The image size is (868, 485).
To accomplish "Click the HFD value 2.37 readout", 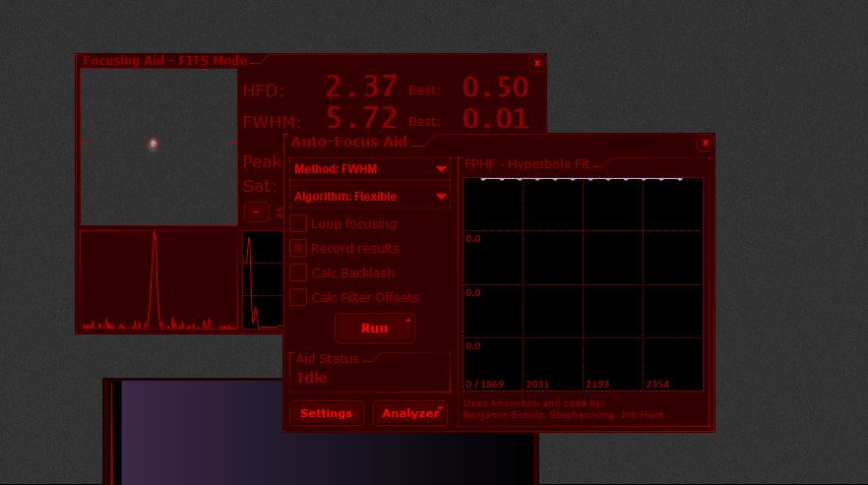I will [x=361, y=88].
